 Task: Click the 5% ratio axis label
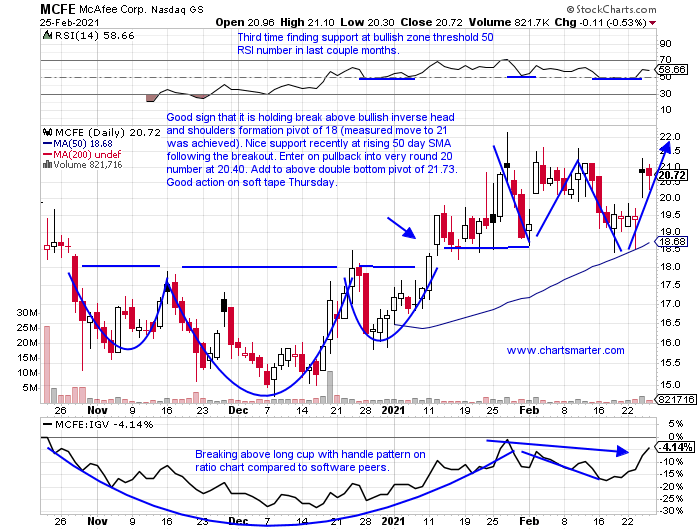click(676, 423)
